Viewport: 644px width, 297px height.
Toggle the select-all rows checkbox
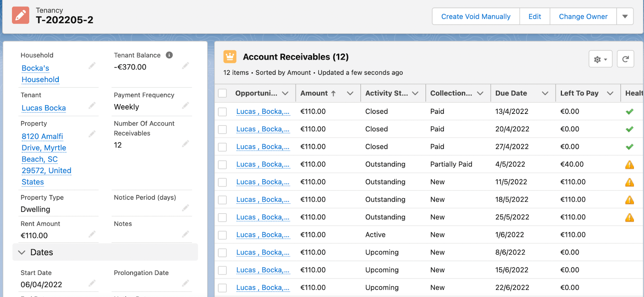point(223,93)
